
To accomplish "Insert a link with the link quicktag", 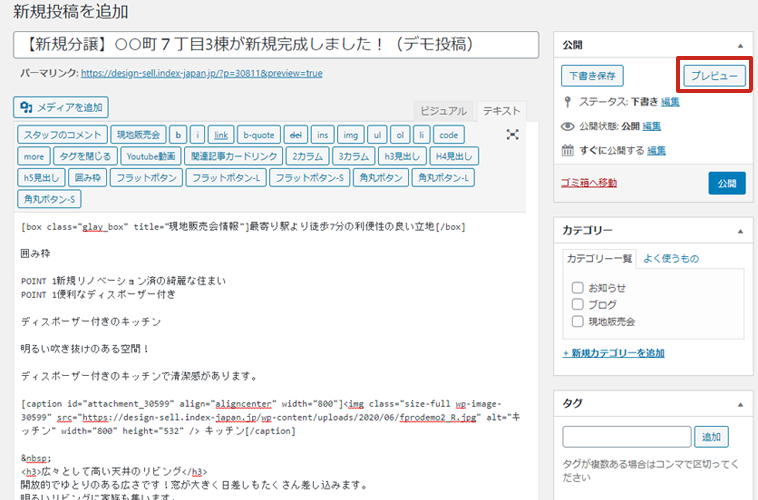I will [221, 135].
